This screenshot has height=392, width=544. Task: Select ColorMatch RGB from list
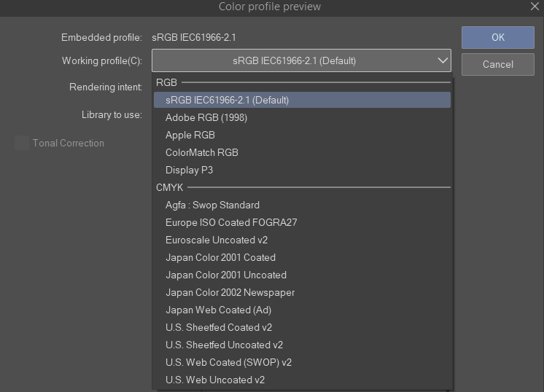[x=302, y=152]
